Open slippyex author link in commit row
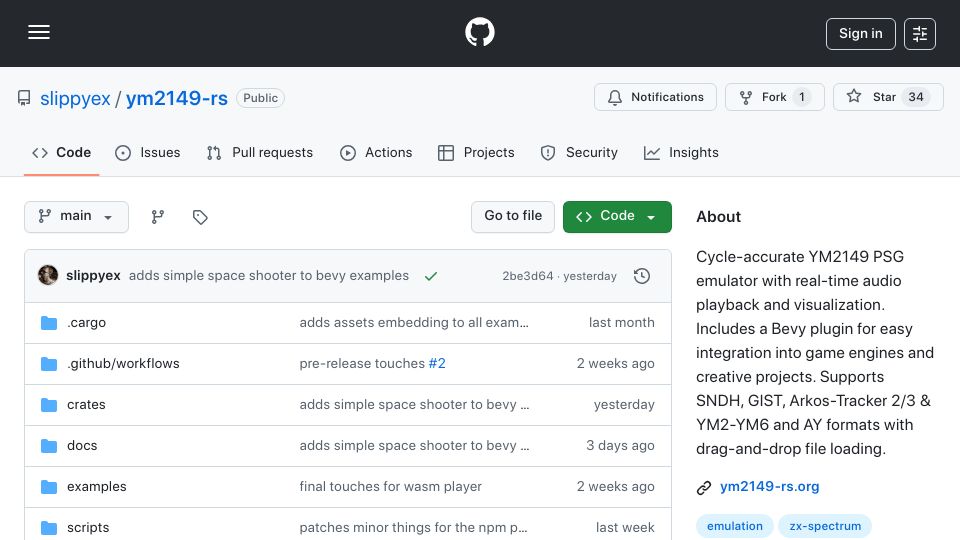Image resolution: width=960 pixels, height=540 pixels. 93,276
